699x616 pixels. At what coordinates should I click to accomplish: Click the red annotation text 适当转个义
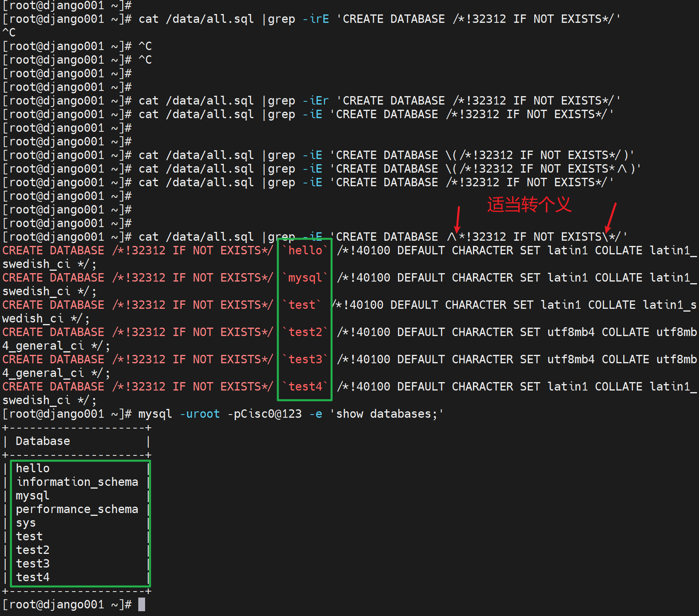529,205
